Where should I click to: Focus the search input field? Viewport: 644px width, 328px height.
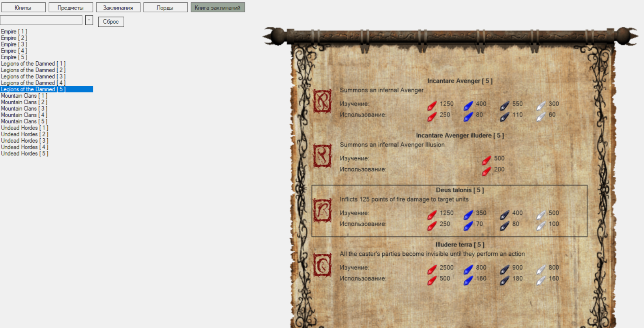(x=41, y=20)
